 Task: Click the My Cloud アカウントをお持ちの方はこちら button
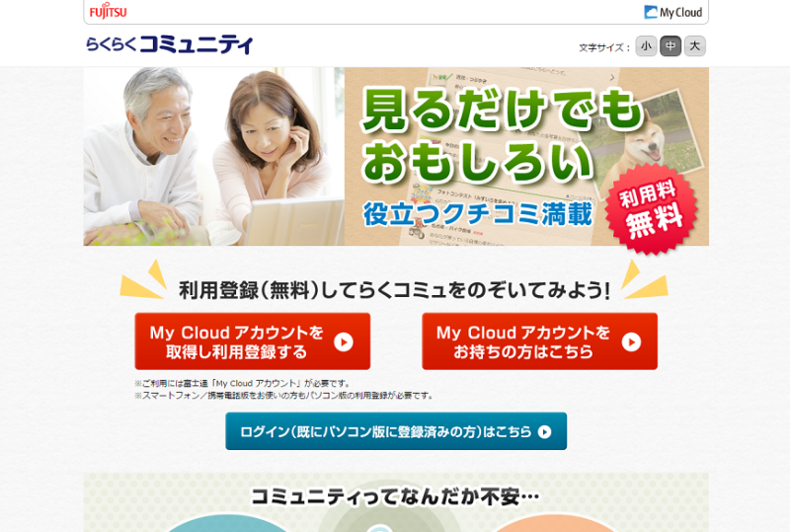tap(539, 342)
